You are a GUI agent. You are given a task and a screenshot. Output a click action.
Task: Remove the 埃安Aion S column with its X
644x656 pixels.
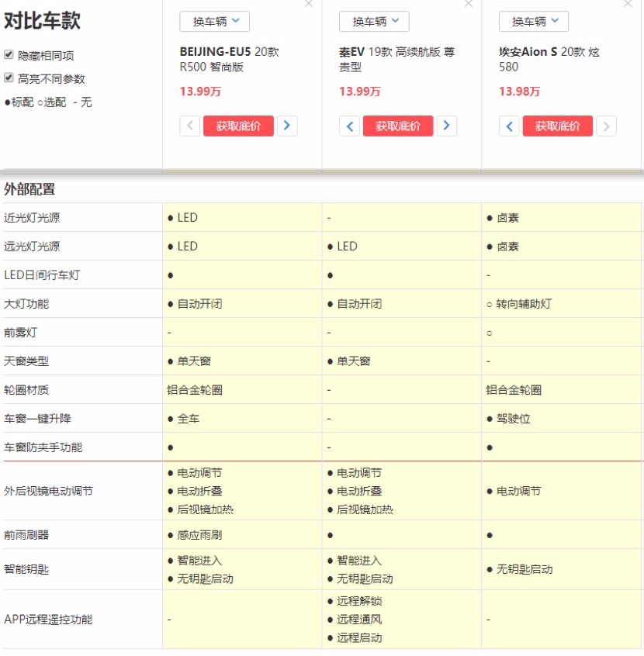(x=628, y=4)
